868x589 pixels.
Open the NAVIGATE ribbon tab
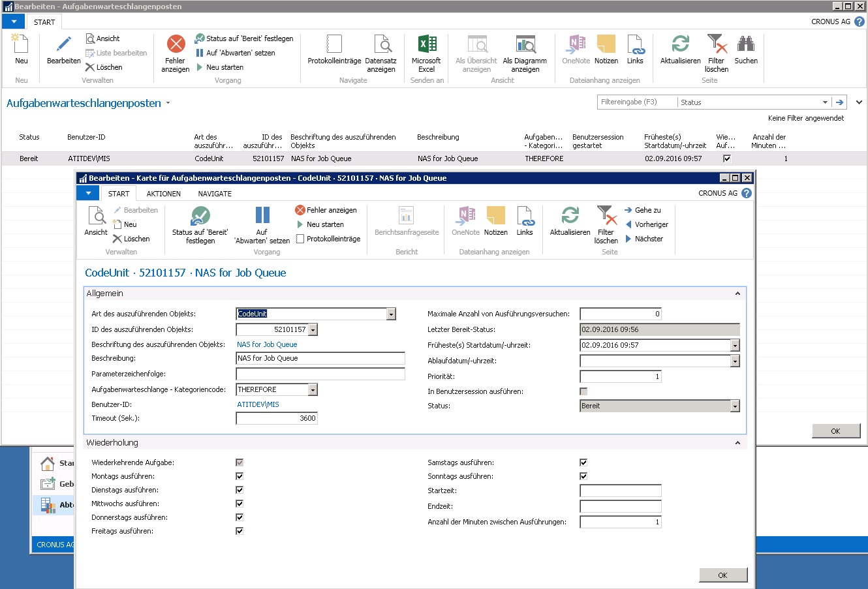(x=213, y=193)
